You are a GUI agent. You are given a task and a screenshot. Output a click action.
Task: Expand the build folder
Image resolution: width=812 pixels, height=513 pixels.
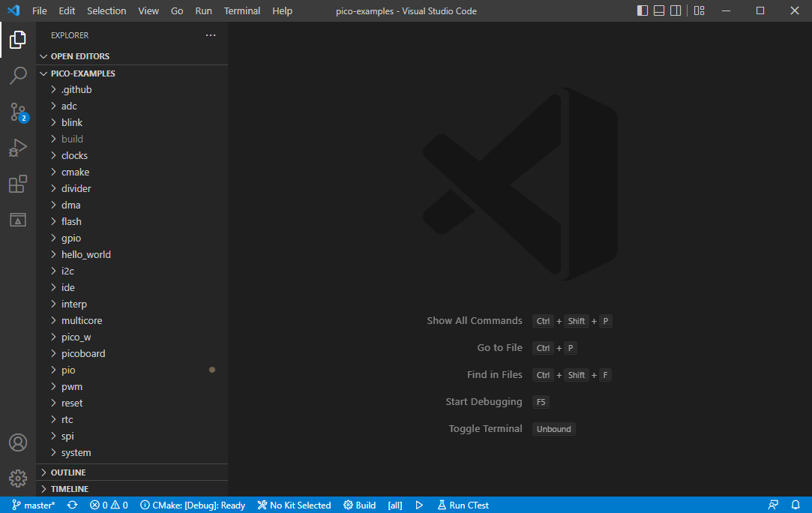click(132, 139)
